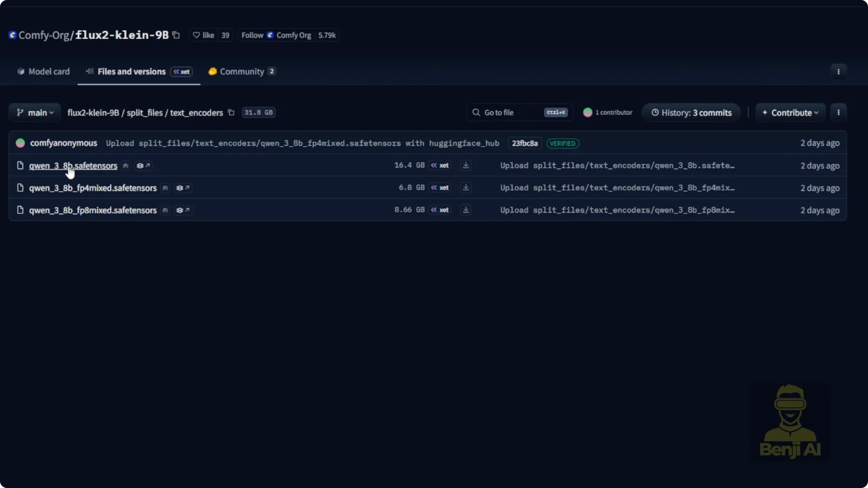The image size is (868, 488).
Task: Click the safe-scan badge next to qwen_3_8b.safetensors
Action: pos(126,166)
